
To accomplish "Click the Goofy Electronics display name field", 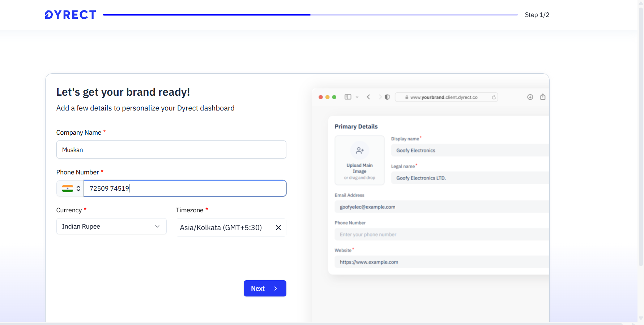I will pyautogui.click(x=469, y=151).
